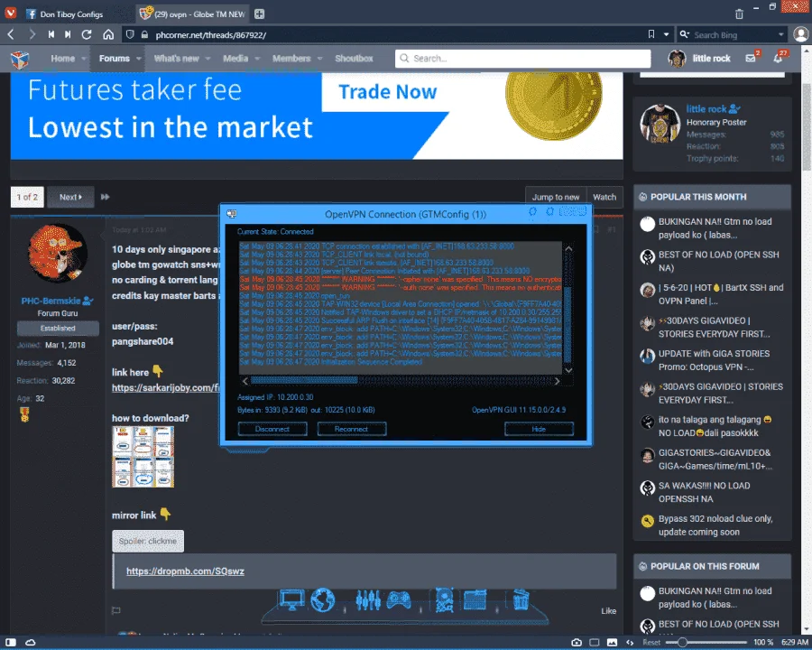The width and height of the screenshot is (812, 650).
Task: Click the report flag under the post
Action: coord(116,610)
